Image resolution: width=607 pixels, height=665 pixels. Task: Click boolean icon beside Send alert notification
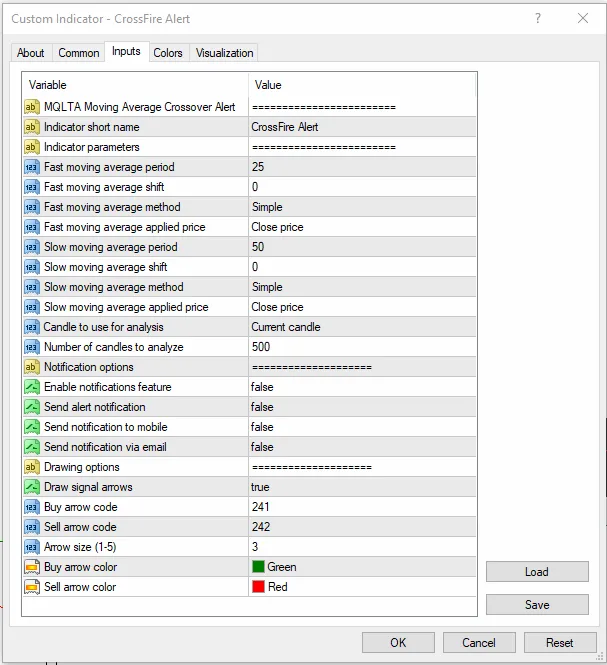point(31,407)
